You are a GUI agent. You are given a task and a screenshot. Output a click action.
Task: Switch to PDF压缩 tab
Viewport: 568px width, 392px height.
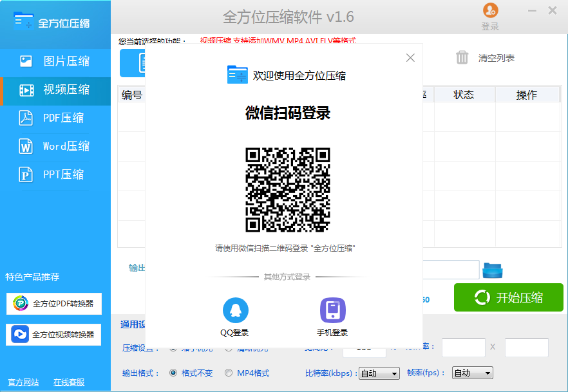click(x=55, y=118)
